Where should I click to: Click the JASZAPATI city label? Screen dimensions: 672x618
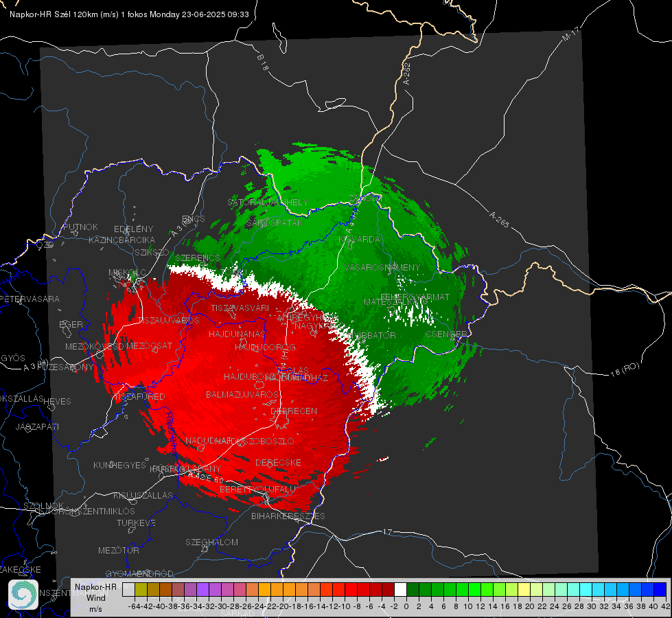coord(37,426)
